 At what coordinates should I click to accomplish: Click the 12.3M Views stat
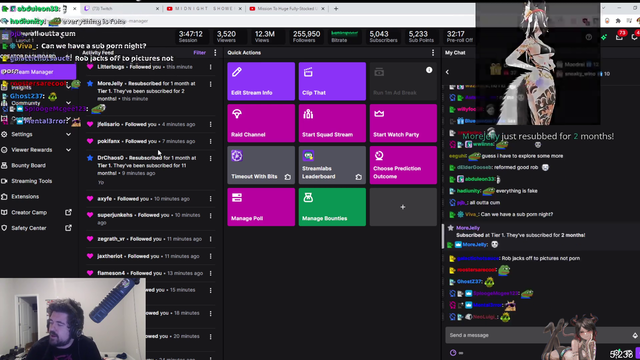tap(264, 36)
